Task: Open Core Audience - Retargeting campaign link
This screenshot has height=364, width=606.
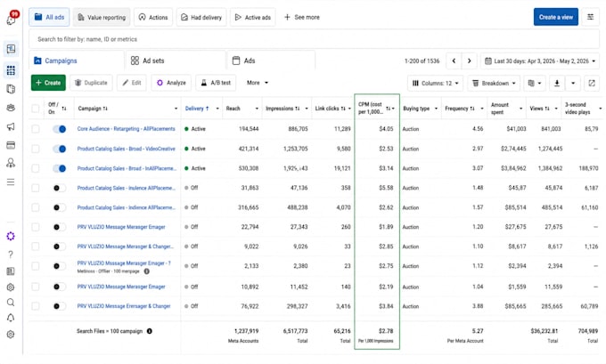Action: coord(126,129)
